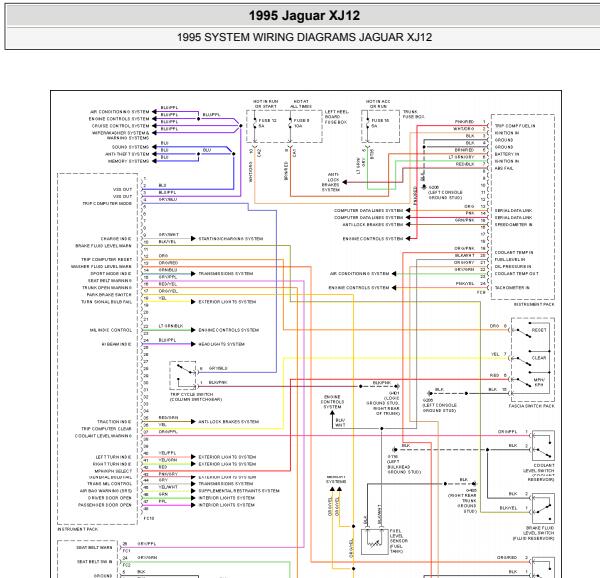600x578 pixels.
Task: Click the 'COOLANT LEVEL WARNING' label
Action: point(103,436)
